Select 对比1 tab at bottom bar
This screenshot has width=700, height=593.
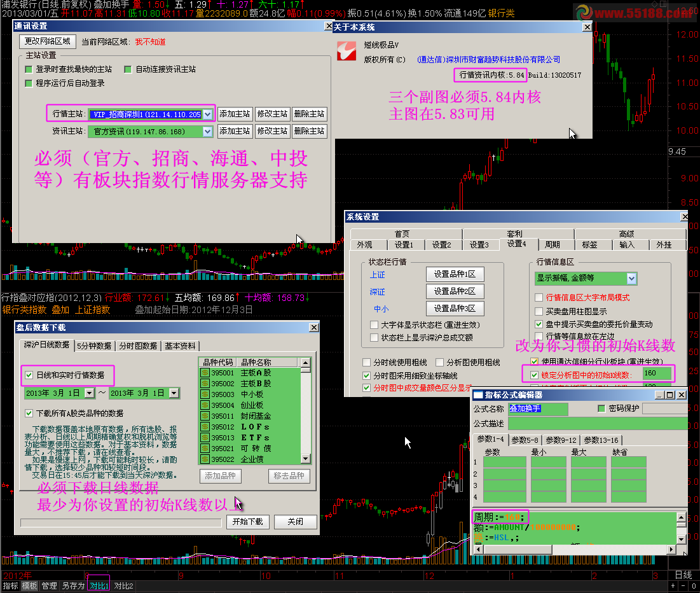coord(99,586)
